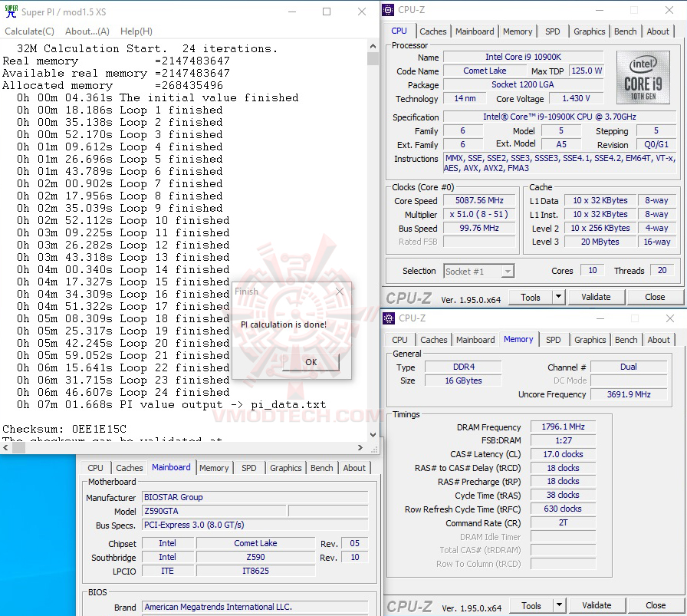The height and width of the screenshot is (616, 687).
Task: Switch to Mainboard tab in upper CPU-Z window
Action: pyautogui.click(x=475, y=31)
